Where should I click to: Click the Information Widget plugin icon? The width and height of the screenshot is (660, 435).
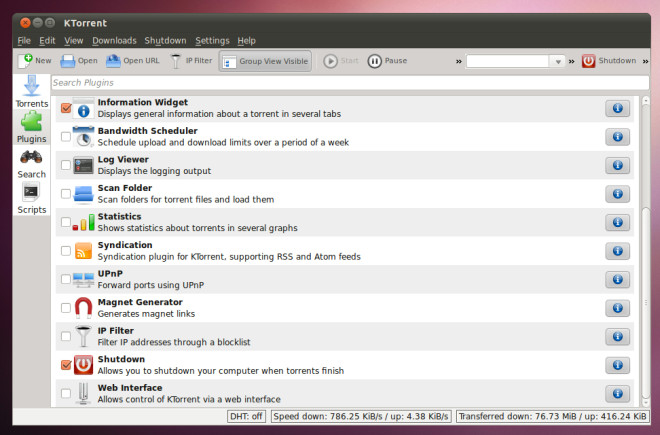click(x=83, y=108)
